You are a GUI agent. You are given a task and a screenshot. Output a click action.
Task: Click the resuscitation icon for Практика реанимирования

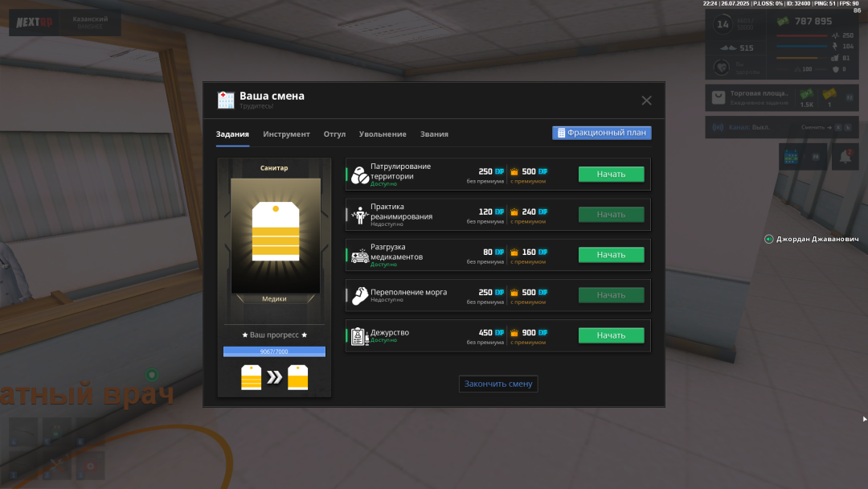tap(360, 215)
